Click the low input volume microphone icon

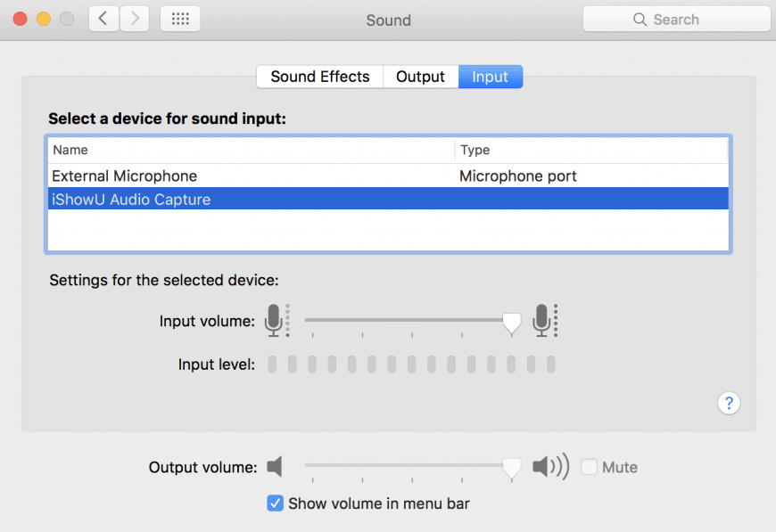pyautogui.click(x=276, y=321)
